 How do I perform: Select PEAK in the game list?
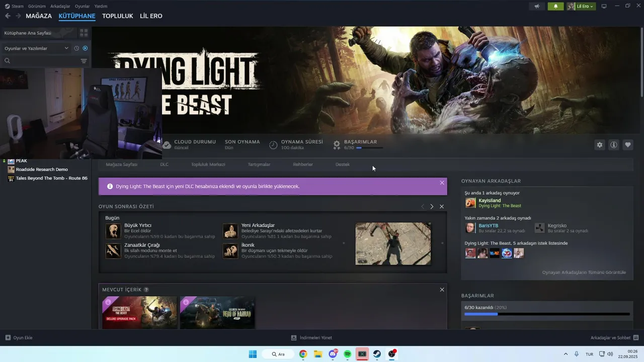click(21, 161)
